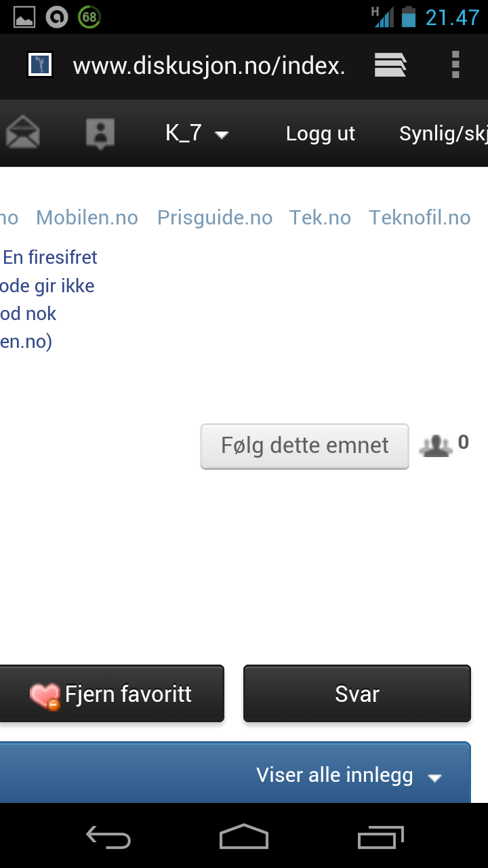Click the Følg dette emnet button

(305, 446)
